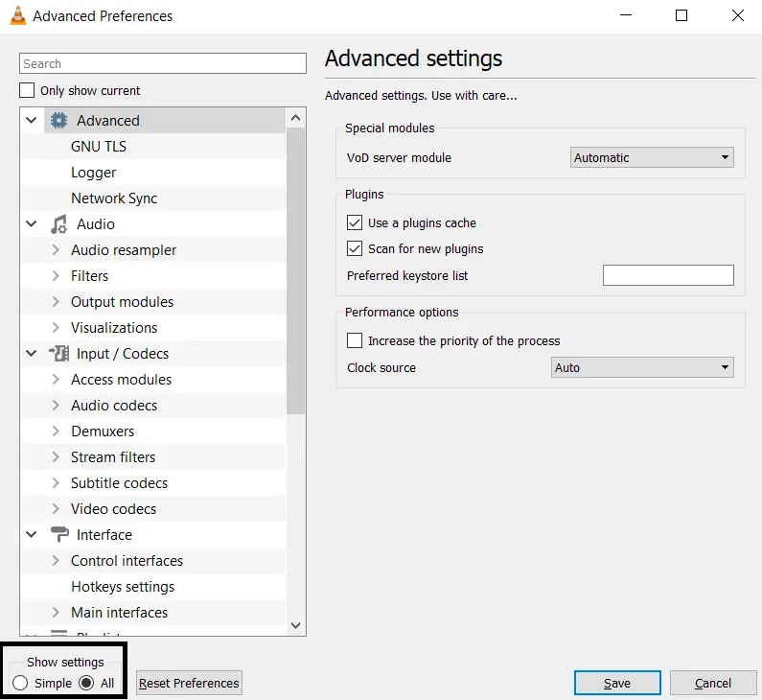Collapse the Input / Codecs section
The image size is (762, 700).
point(31,354)
